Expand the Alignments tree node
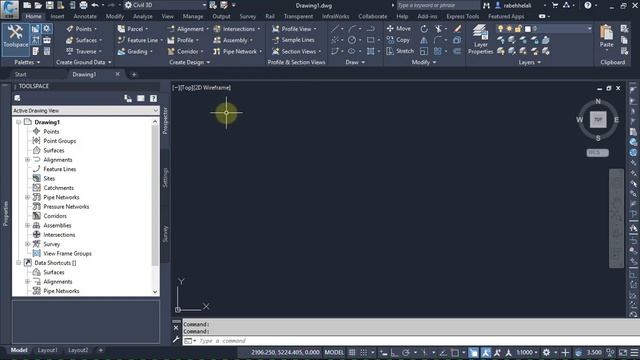Screen dimensions: 640x360 tap(27, 160)
